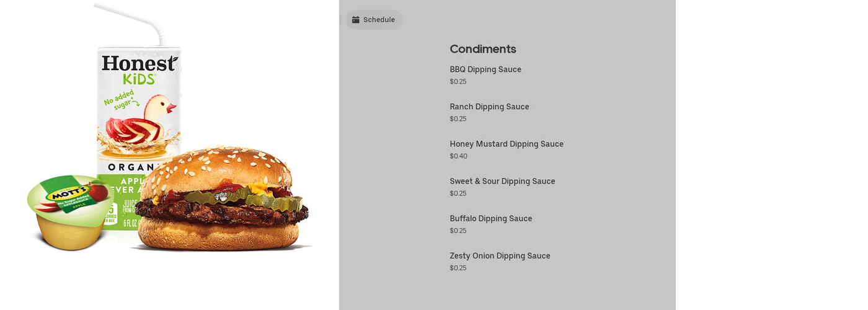Click the Honest Kids logo on juice box
The image size is (868, 310).
pyautogui.click(x=139, y=69)
